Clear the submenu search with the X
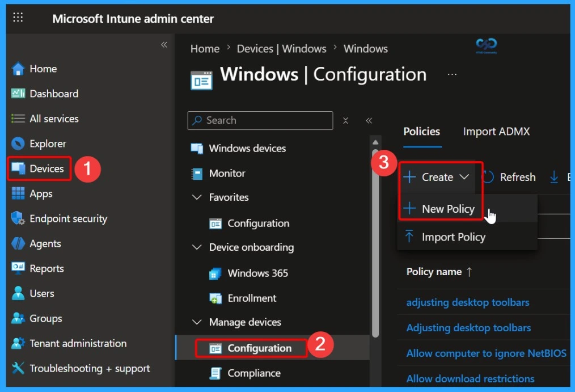Image resolution: width=575 pixels, height=392 pixels. point(345,120)
